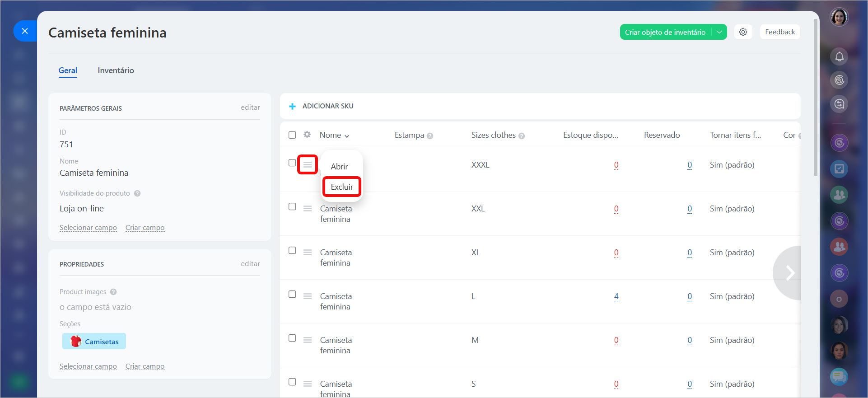Edit Parâmetros gerais section

(x=250, y=108)
